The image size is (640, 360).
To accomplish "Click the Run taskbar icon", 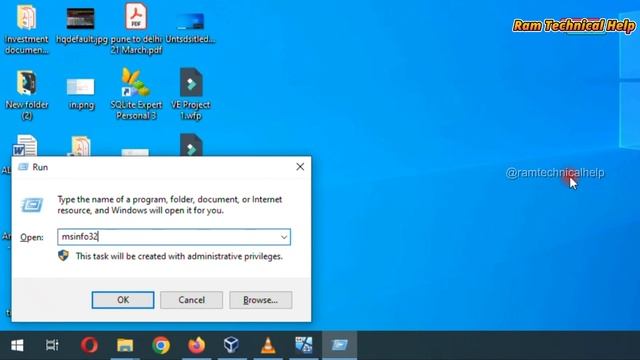I will (339, 346).
